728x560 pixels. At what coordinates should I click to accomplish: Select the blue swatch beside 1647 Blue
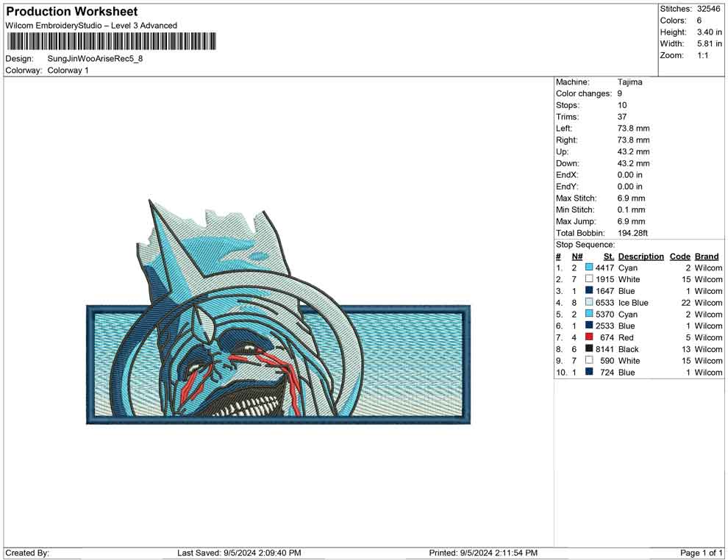pyautogui.click(x=589, y=290)
